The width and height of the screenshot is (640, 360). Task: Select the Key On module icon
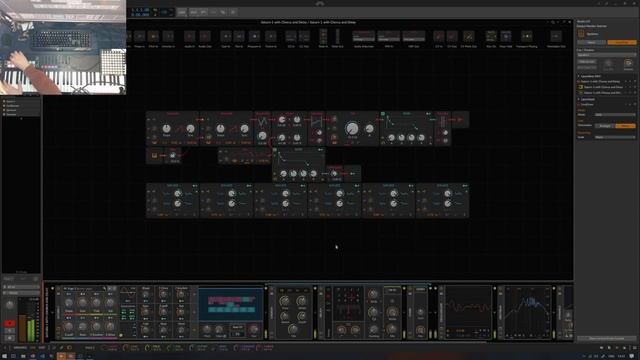[x=491, y=36]
